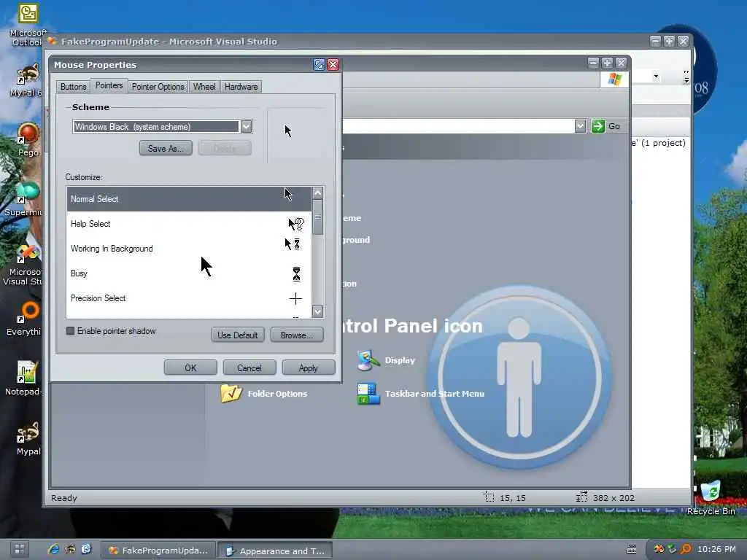Click the Windows Black scheme combo box

coord(163,127)
